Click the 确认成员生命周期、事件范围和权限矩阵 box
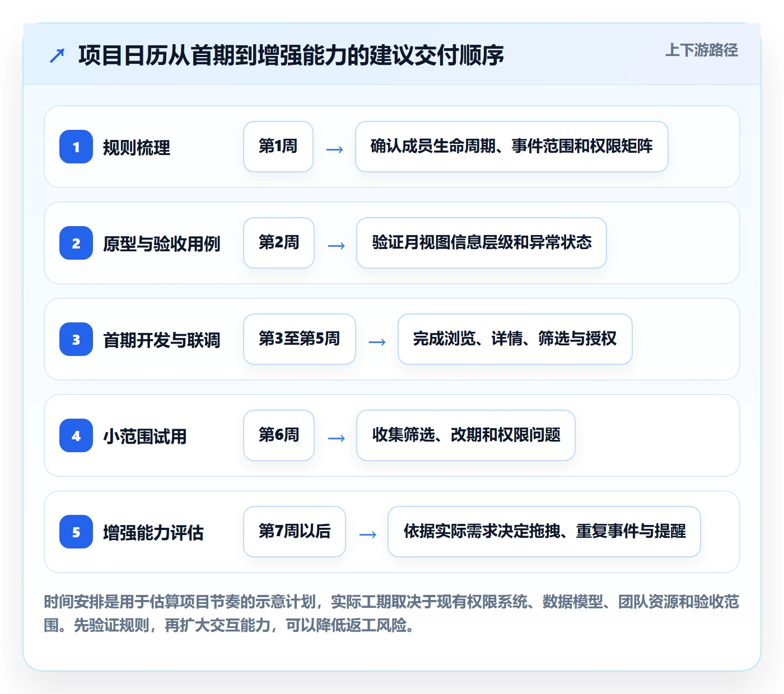This screenshot has height=694, width=784. coord(512,147)
